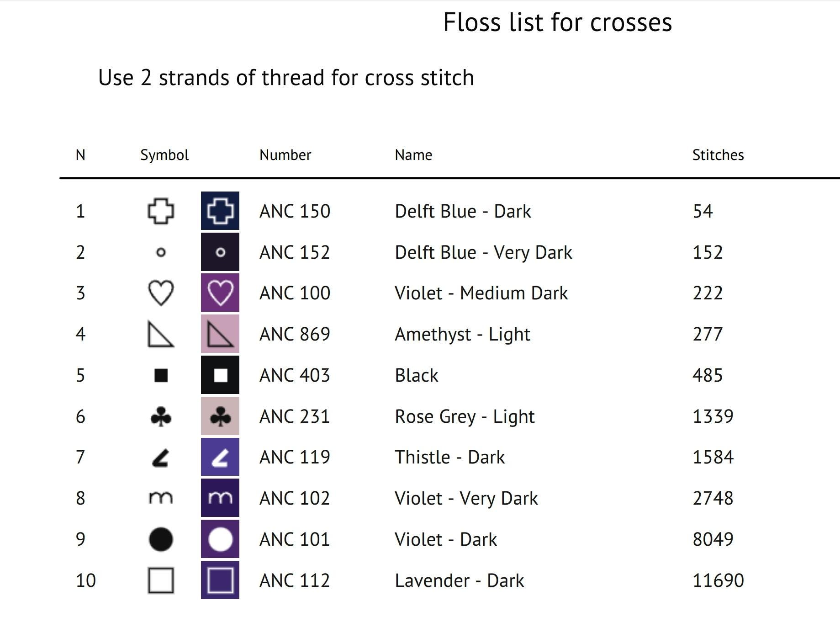Select the triangle symbol for Amethyst Light
Screen dimensions: 840x623
[x=161, y=334]
